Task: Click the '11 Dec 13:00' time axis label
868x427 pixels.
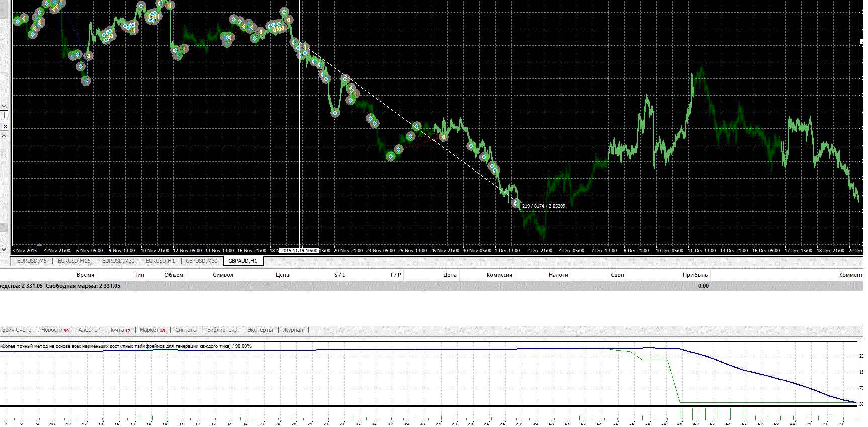Action: 702,250
